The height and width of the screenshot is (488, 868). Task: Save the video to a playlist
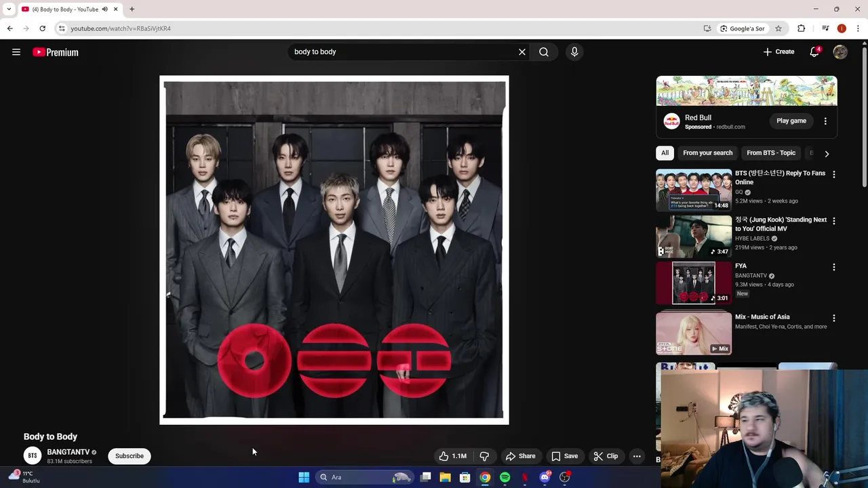(565, 456)
